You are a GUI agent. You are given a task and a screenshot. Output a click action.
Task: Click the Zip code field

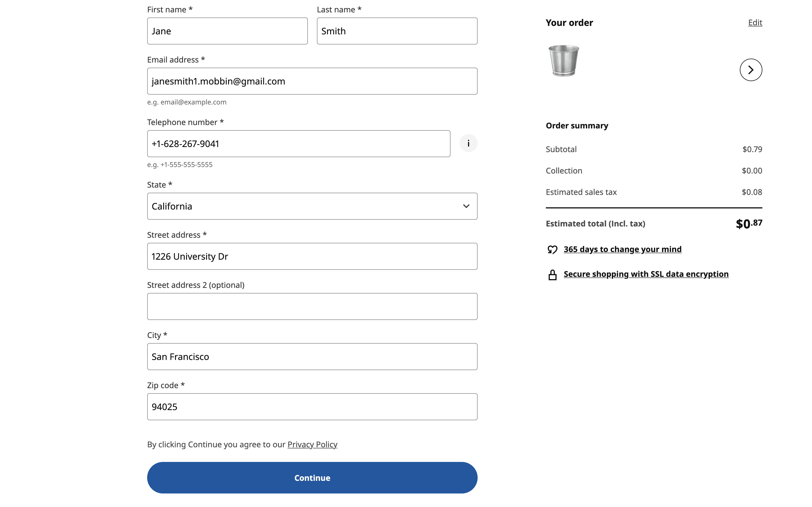tap(312, 407)
